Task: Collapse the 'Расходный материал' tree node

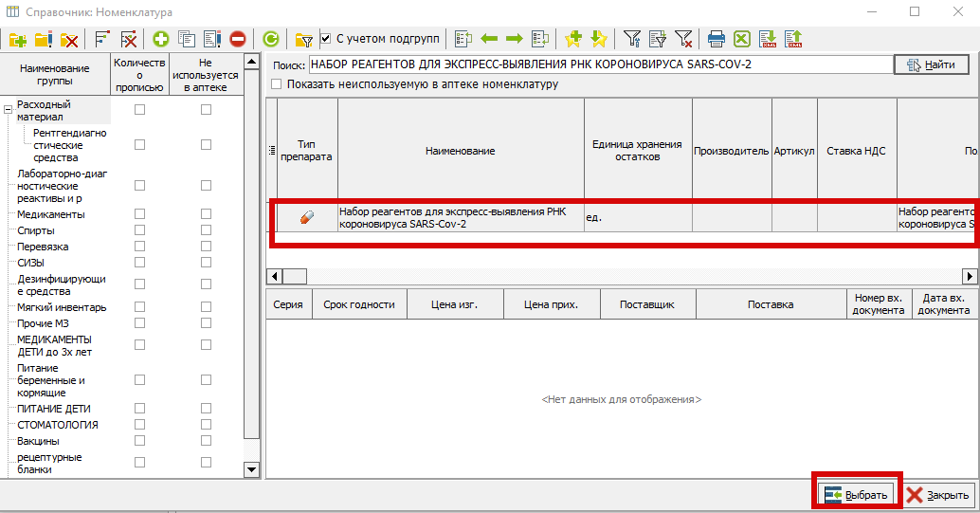Action: [8, 110]
